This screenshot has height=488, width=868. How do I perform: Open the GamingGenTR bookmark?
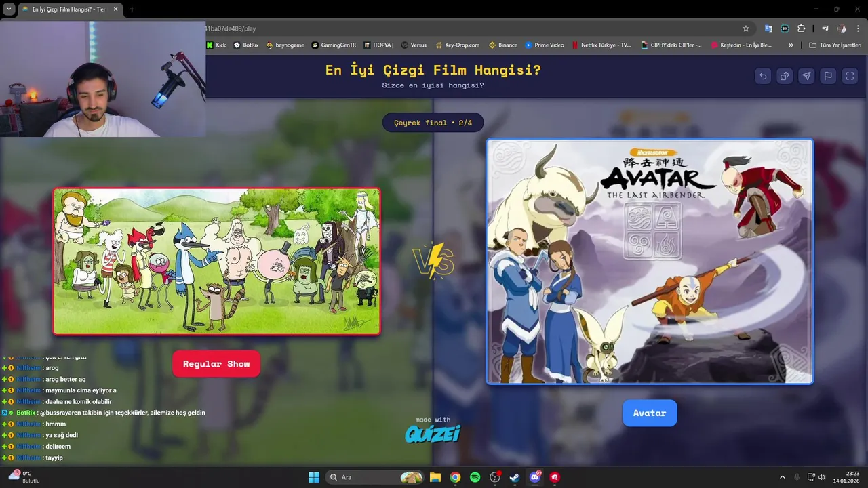334,45
